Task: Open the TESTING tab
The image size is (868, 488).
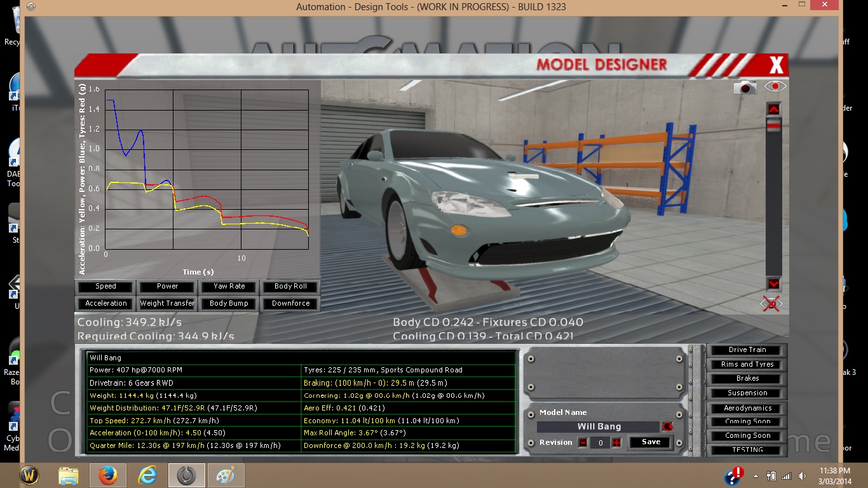Action: (x=747, y=450)
